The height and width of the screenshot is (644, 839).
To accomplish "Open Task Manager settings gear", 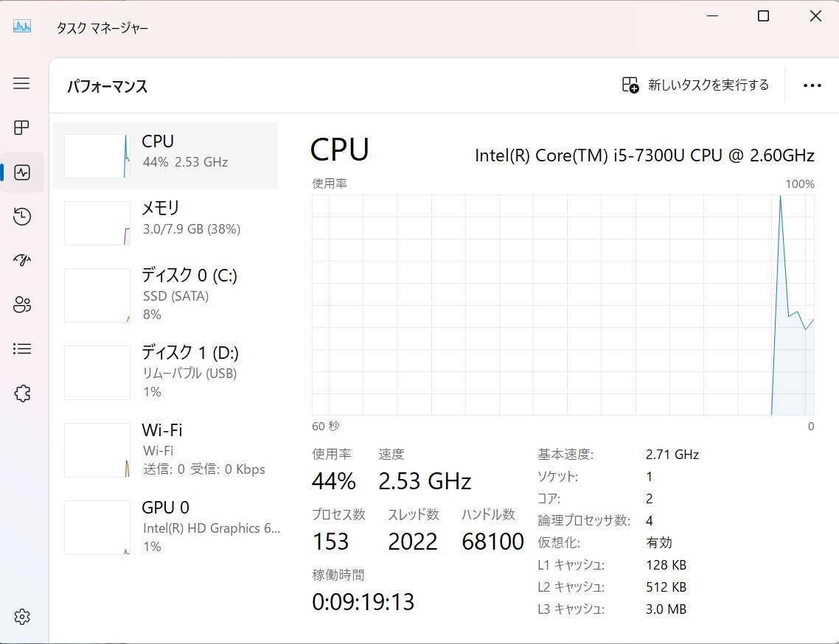I will 22,616.
